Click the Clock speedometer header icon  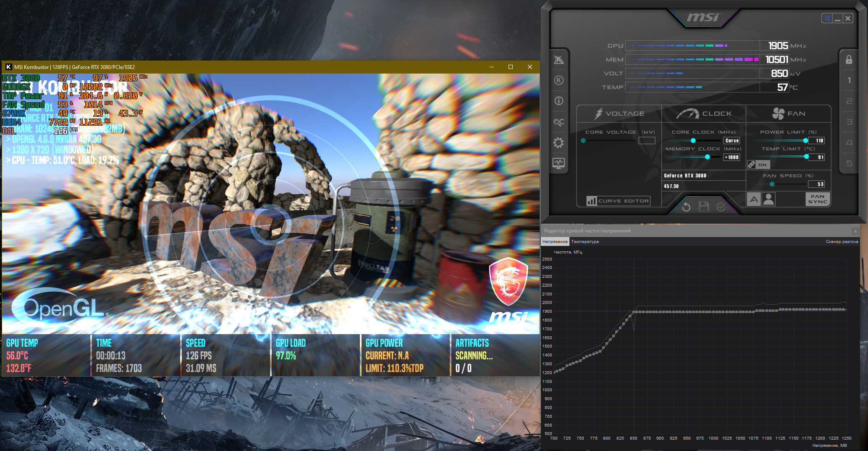click(687, 113)
